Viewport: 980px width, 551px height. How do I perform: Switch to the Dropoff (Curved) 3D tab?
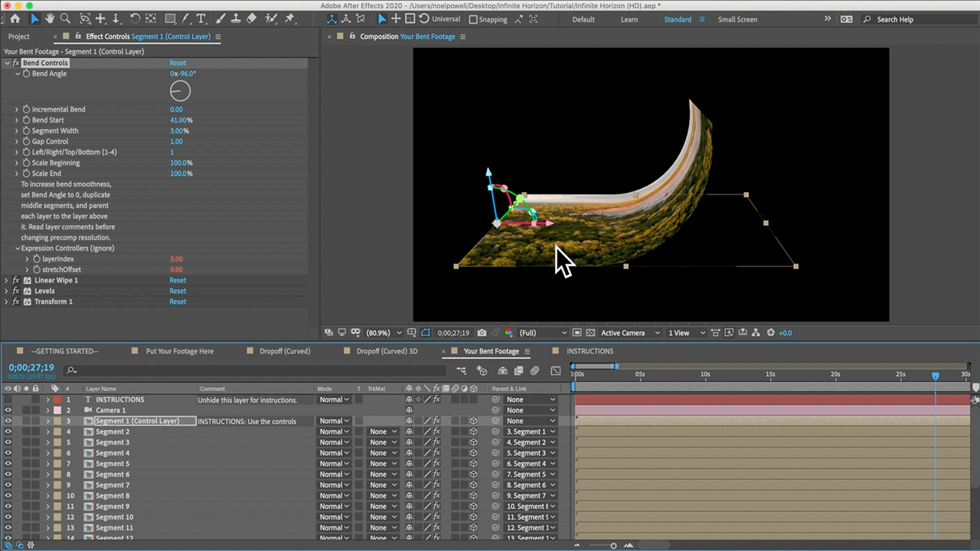click(387, 351)
